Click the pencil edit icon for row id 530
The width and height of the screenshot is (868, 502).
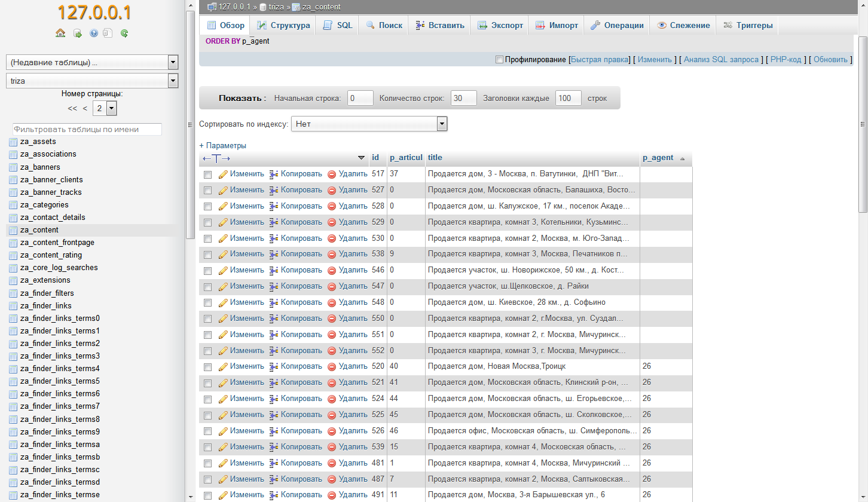pyautogui.click(x=223, y=238)
